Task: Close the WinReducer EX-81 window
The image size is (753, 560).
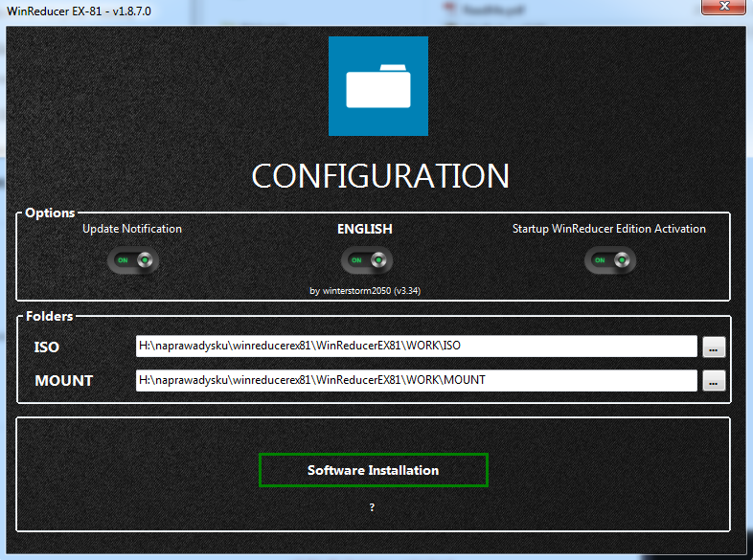Action: tap(723, 7)
